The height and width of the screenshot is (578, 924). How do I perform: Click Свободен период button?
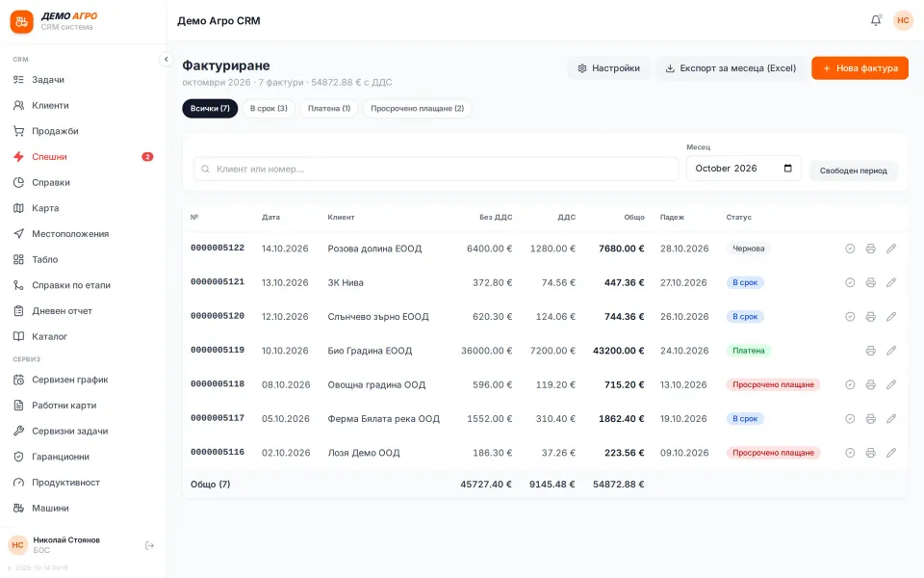pos(854,171)
